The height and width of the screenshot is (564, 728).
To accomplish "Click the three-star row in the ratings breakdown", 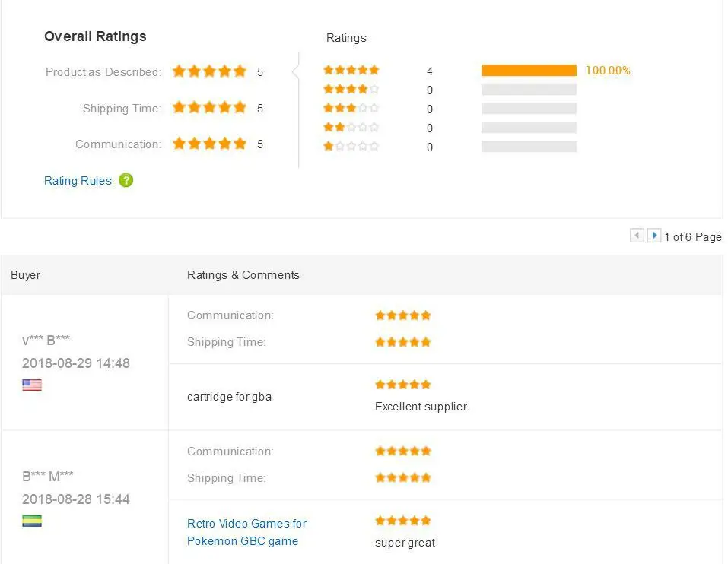I will coord(351,109).
